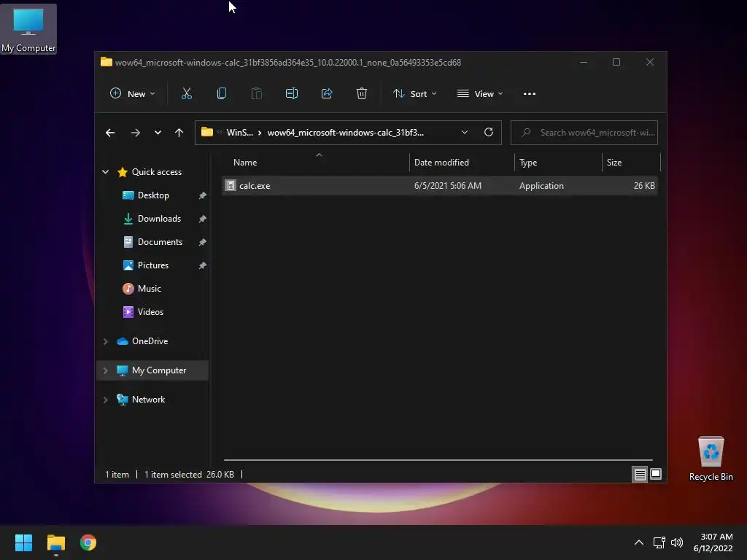Sort by Name column header
This screenshot has height=560, width=747.
pos(315,163)
